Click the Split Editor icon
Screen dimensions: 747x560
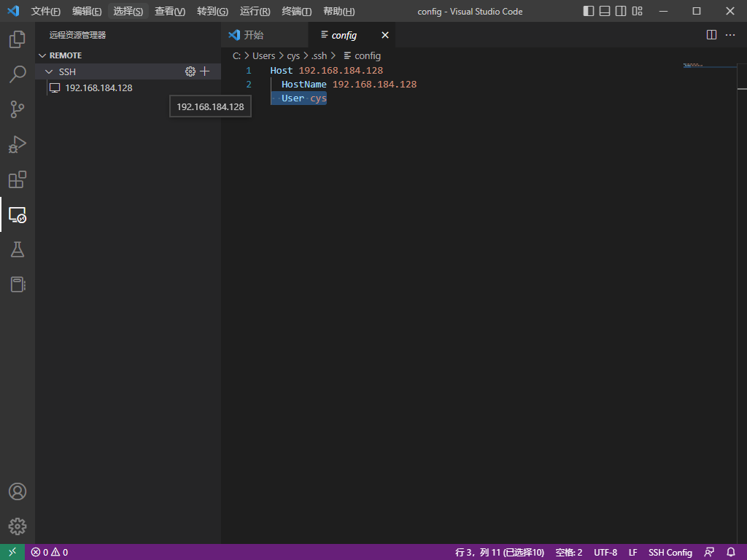(x=711, y=34)
